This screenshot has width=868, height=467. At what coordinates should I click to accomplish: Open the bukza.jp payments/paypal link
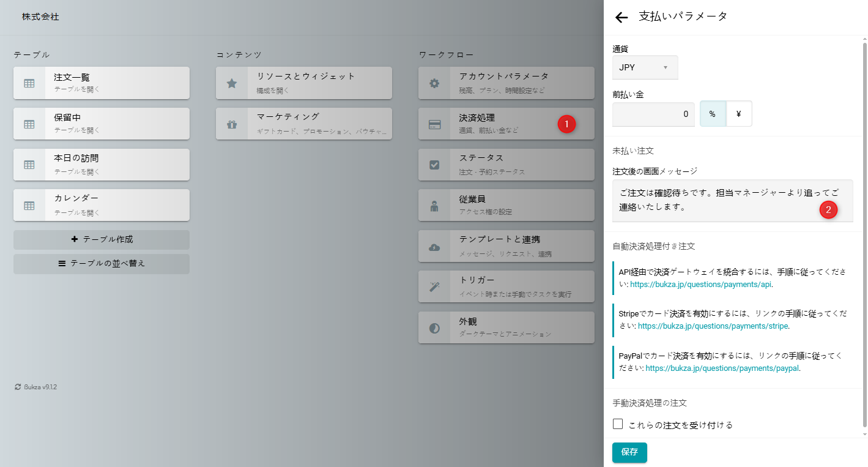(722, 368)
